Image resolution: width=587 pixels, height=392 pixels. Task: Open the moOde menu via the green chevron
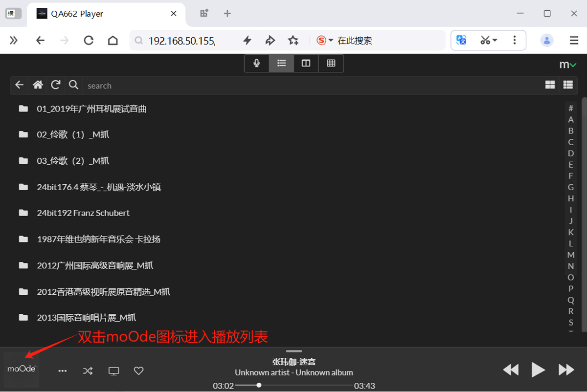point(573,64)
